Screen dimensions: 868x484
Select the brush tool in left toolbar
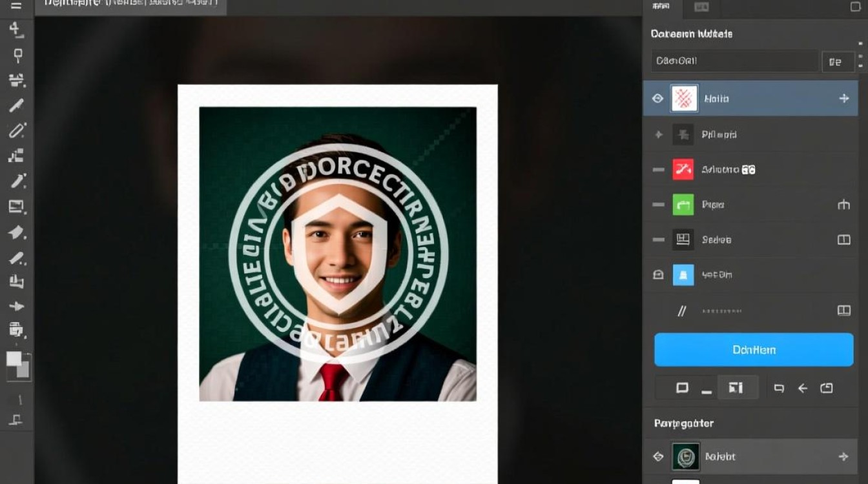(x=17, y=106)
